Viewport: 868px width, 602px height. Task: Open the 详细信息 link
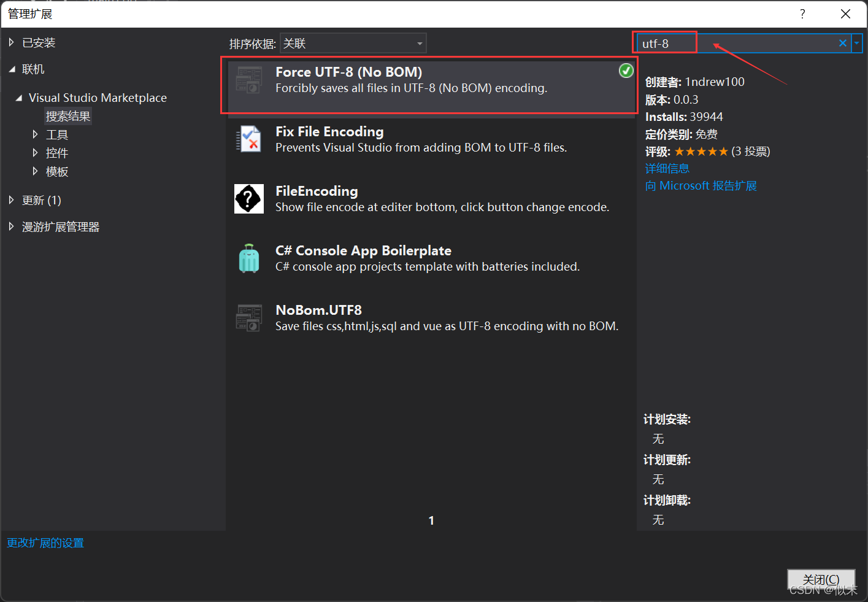point(667,168)
